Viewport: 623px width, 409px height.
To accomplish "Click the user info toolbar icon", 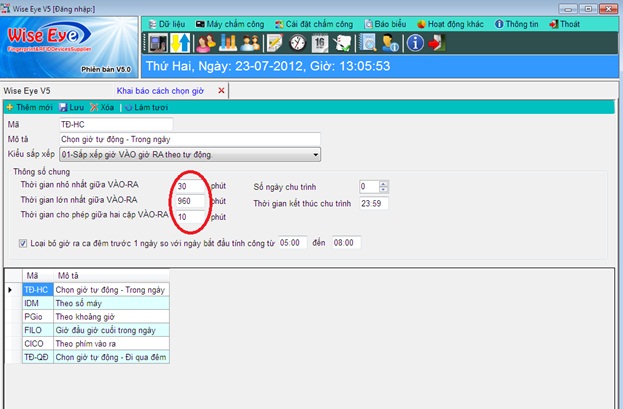I will [x=390, y=43].
